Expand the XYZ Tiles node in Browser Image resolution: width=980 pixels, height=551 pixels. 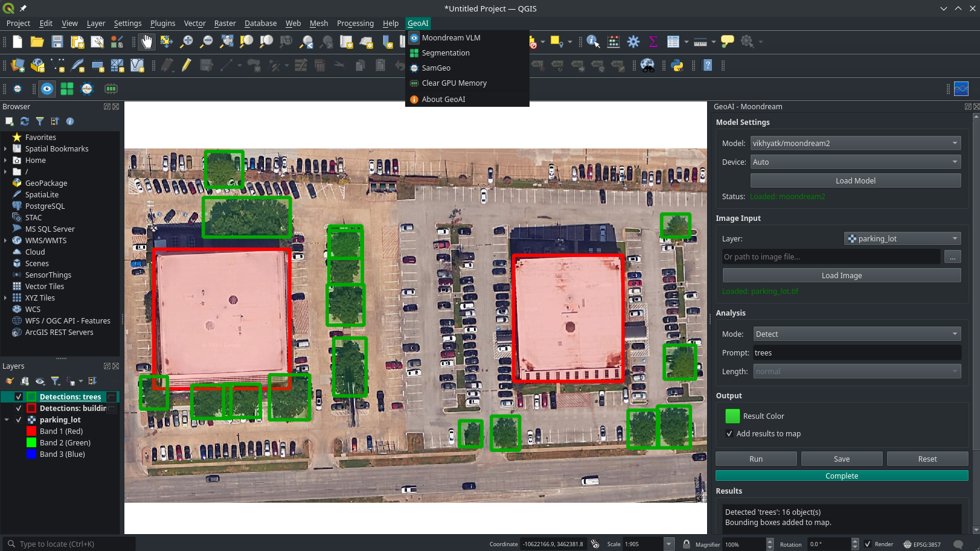(5, 298)
